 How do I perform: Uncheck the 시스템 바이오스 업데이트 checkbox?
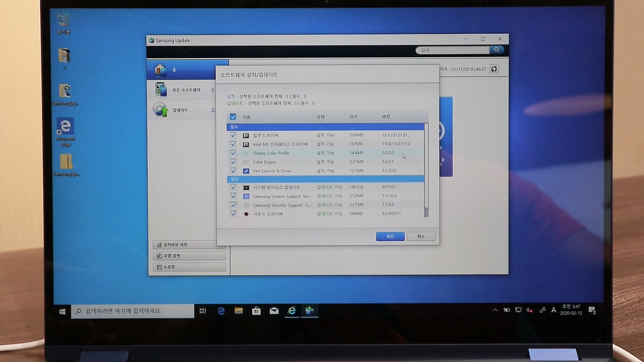[x=233, y=187]
